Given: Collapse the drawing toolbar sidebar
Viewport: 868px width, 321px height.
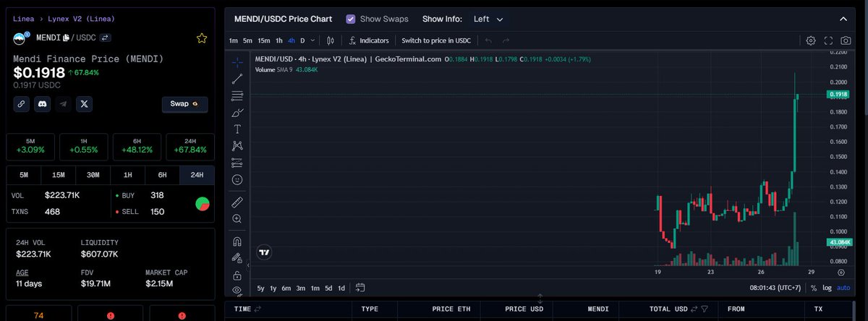Looking at the screenshot, I should [x=248, y=266].
